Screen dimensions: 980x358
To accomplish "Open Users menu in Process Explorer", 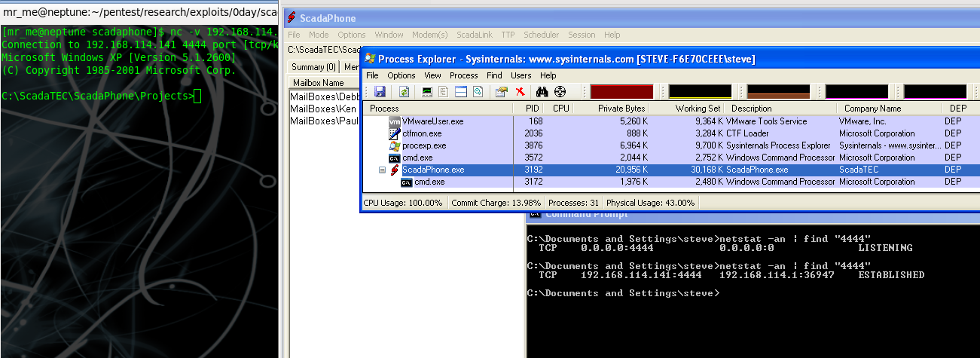I will 521,75.
